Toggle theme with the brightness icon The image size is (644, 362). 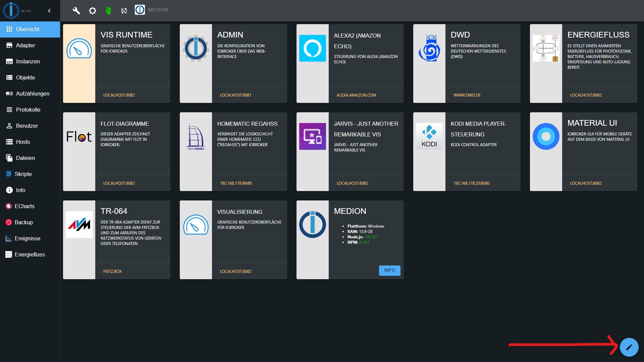93,11
